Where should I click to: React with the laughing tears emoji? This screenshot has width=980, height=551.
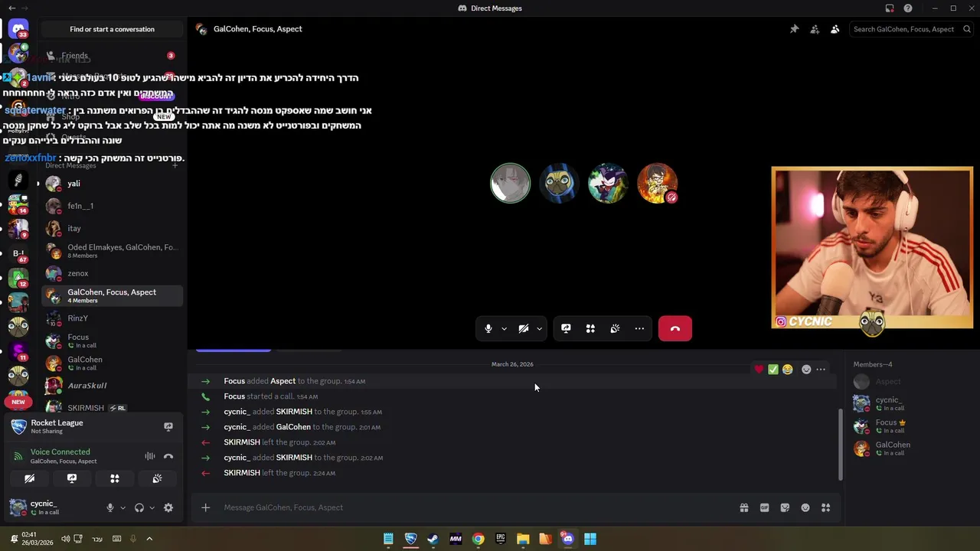(787, 370)
